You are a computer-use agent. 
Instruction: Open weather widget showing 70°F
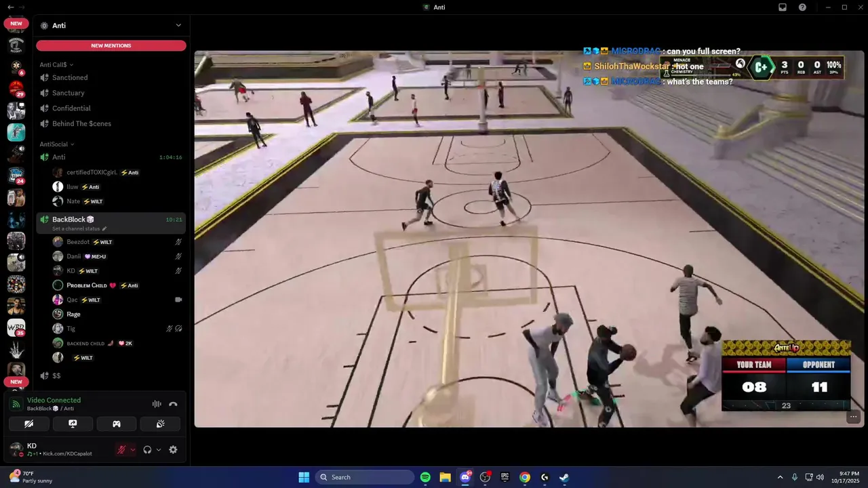click(31, 477)
